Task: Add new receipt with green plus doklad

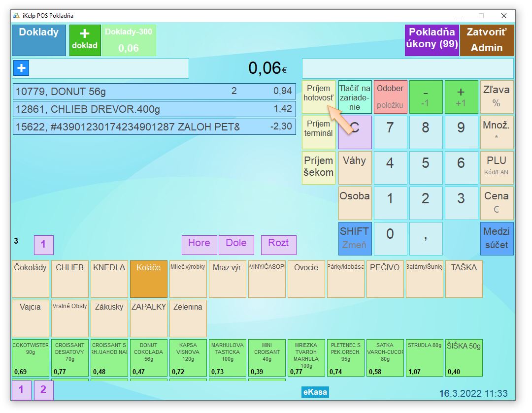Action: click(85, 40)
